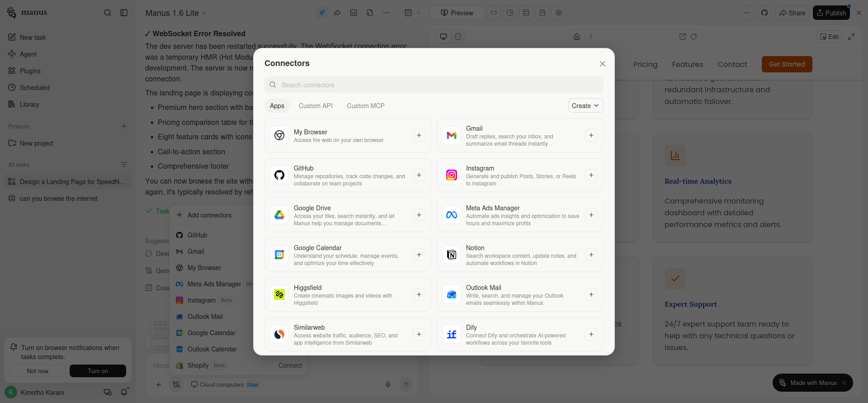This screenshot has width=868, height=403.
Task: Dismiss the Made with Manus badge
Action: click(x=844, y=383)
